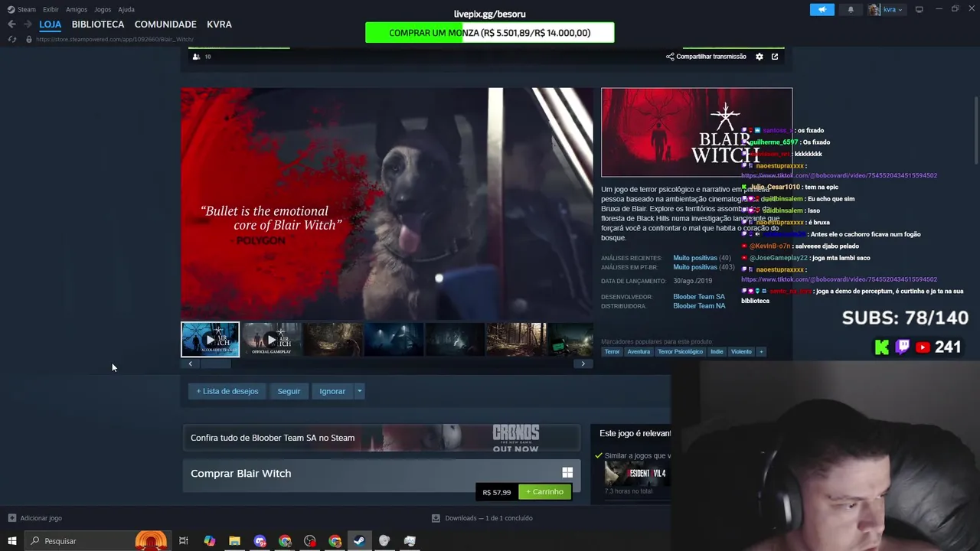Open the Jogos menu
This screenshot has width=980, height=551.
tap(103, 9)
